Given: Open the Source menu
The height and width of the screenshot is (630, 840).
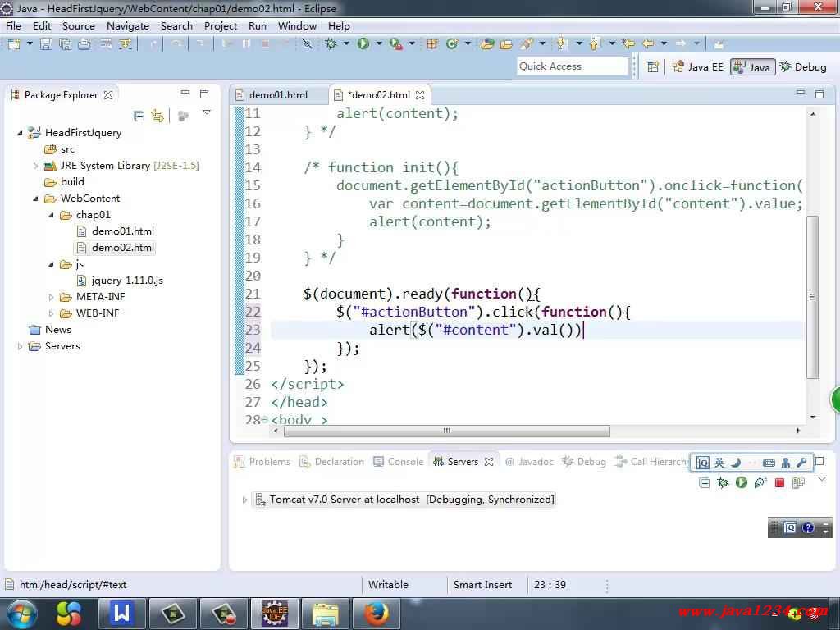Looking at the screenshot, I should click(78, 25).
